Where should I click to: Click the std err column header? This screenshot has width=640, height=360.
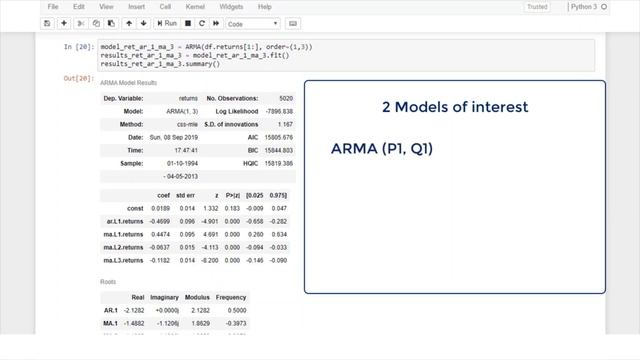click(x=185, y=196)
